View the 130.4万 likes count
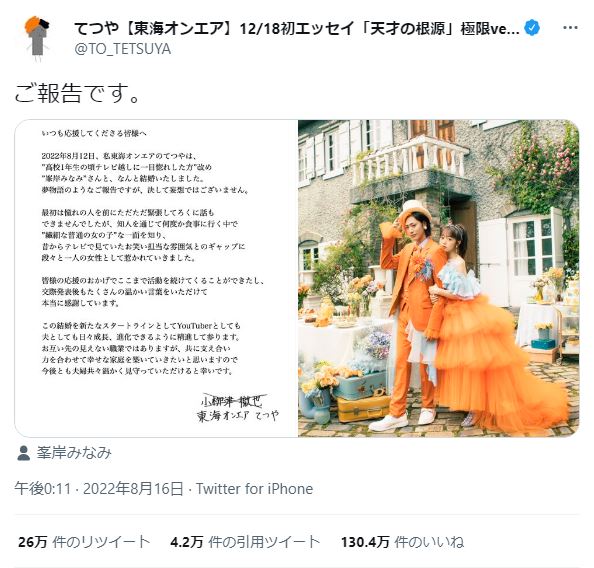 365,542
